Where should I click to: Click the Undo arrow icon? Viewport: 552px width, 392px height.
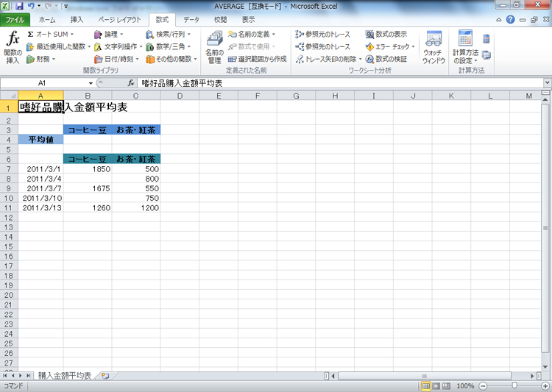pos(31,6)
